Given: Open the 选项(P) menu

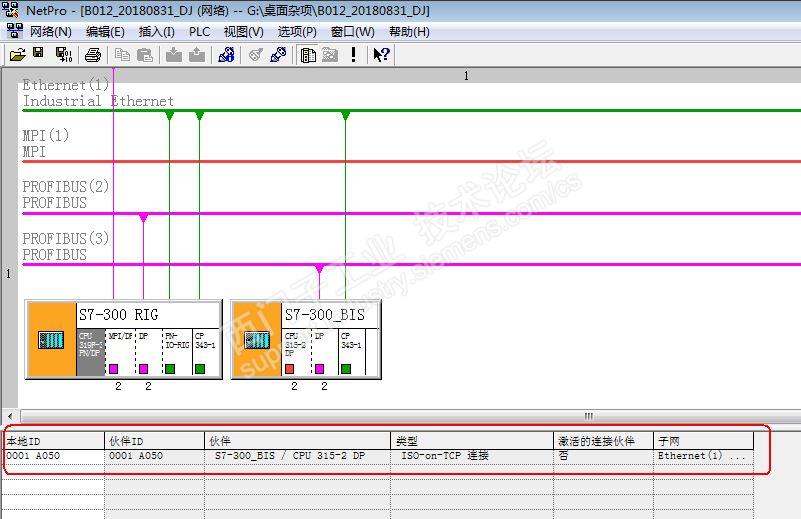Looking at the screenshot, I should point(297,32).
